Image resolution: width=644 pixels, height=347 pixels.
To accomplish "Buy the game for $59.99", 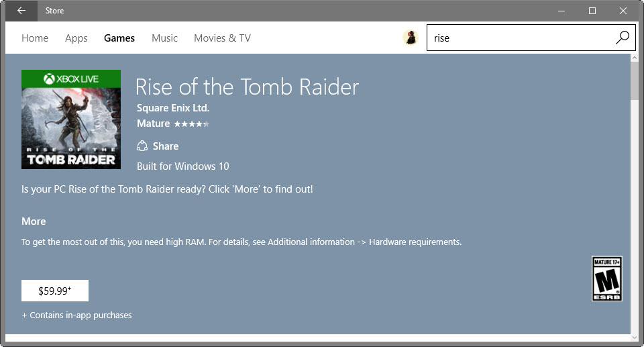I will click(x=55, y=291).
